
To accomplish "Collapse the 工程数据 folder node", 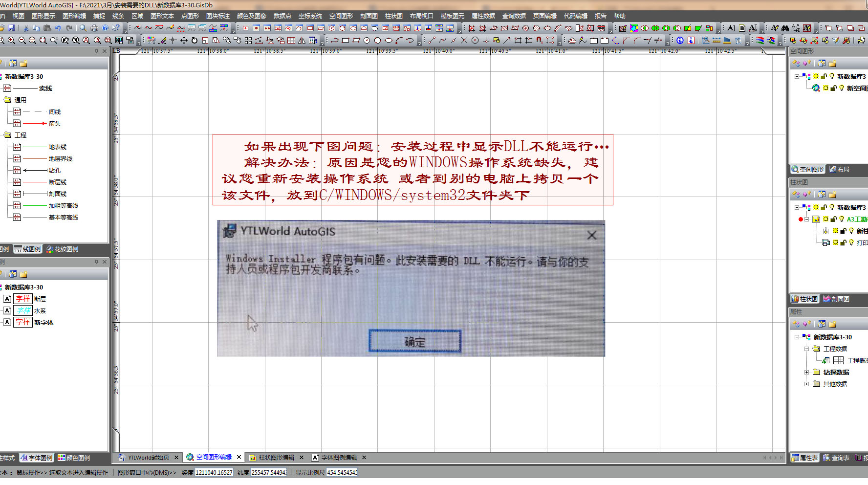I will point(806,349).
